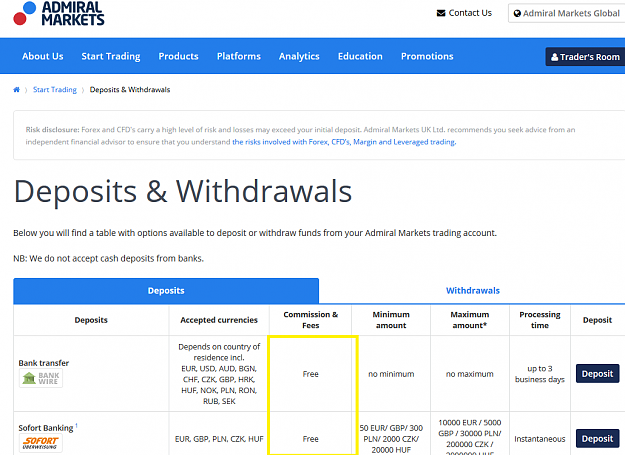Click Deposit button for Bank transfer
Image resolution: width=625 pixels, height=455 pixels.
pos(597,374)
